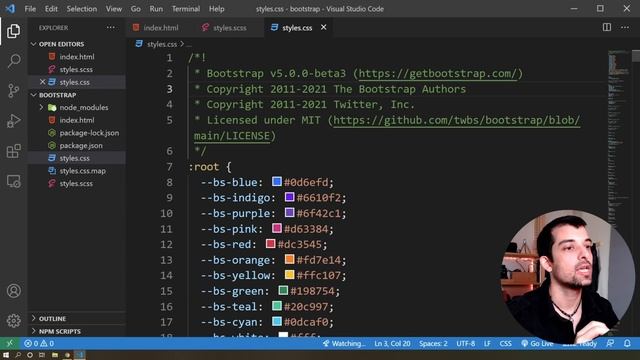This screenshot has height=360, width=640.
Task: Click the --bs-indigo color swatch
Action: (x=289, y=197)
